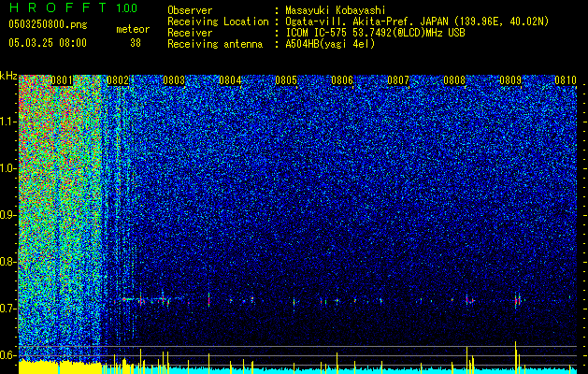Click the 'meteor' count label
This screenshot has width=588, height=374.
(x=133, y=29)
